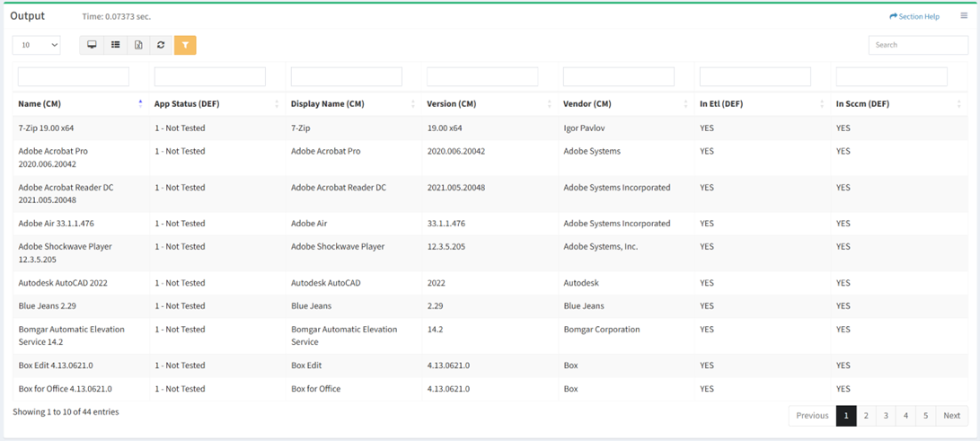Viewport: 980px width, 441px height.
Task: Go to pagination page 4
Action: point(905,415)
